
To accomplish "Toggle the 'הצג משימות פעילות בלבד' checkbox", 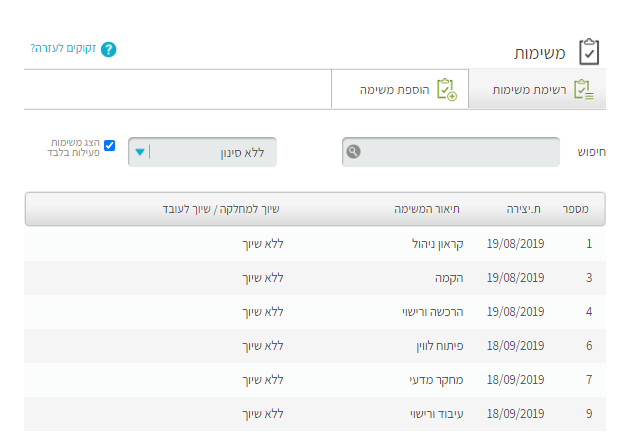I will [x=109, y=146].
